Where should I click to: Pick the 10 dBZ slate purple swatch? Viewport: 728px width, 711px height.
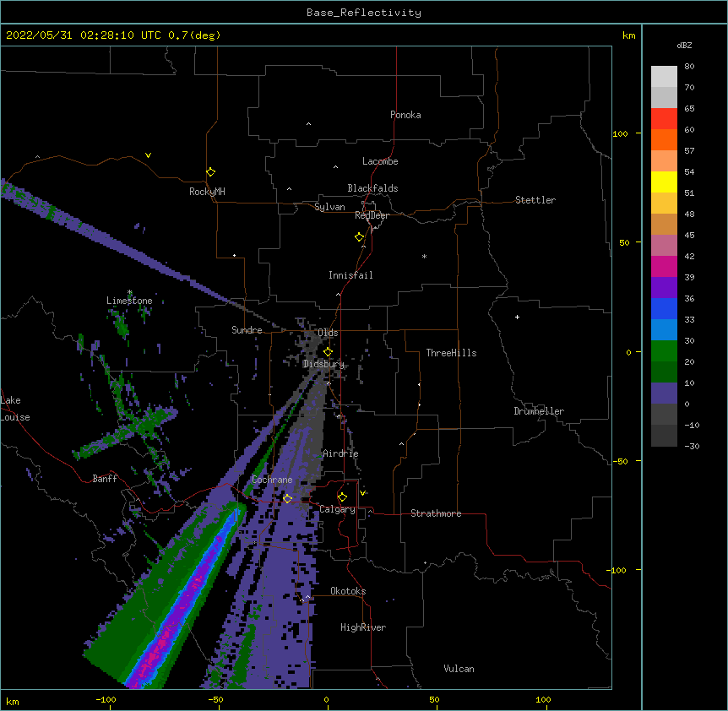pyautogui.click(x=664, y=393)
